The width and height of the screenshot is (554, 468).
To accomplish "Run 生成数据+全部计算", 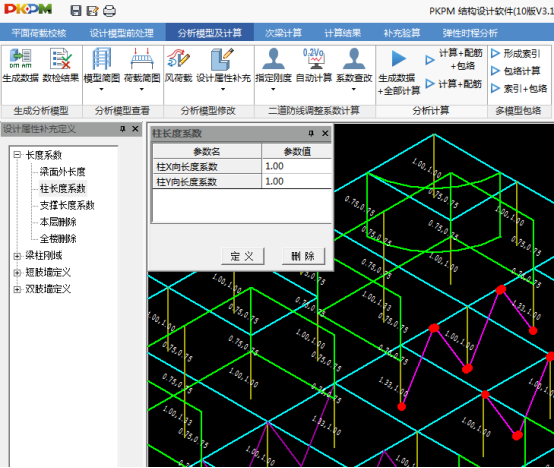I will click(399, 72).
